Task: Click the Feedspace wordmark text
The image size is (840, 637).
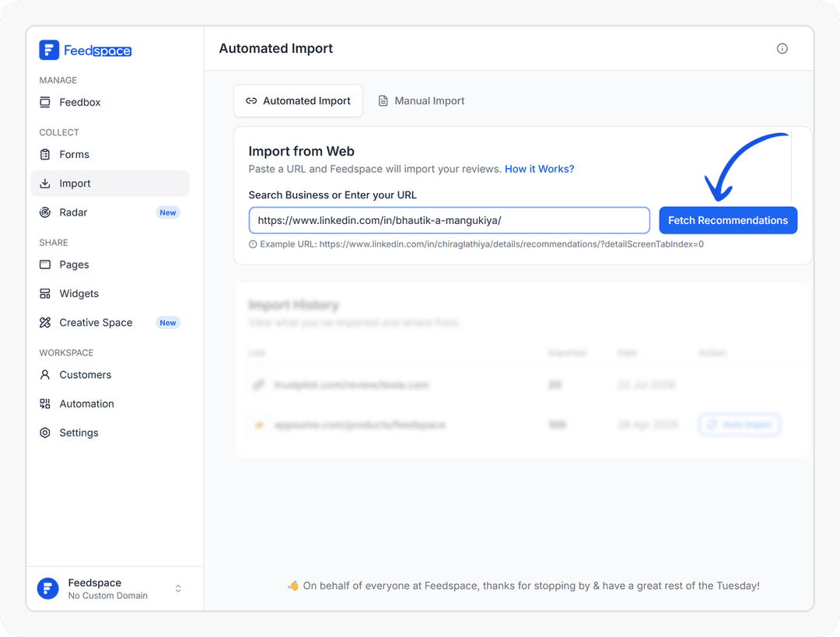Action: pyautogui.click(x=97, y=51)
